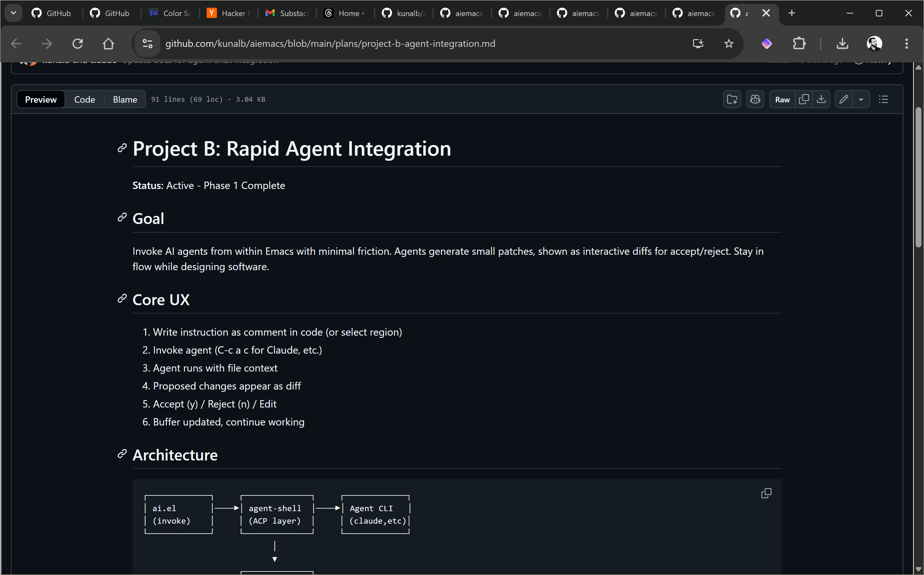The image size is (924, 575).
Task: Open file in new workspace folder icon
Action: (x=732, y=100)
